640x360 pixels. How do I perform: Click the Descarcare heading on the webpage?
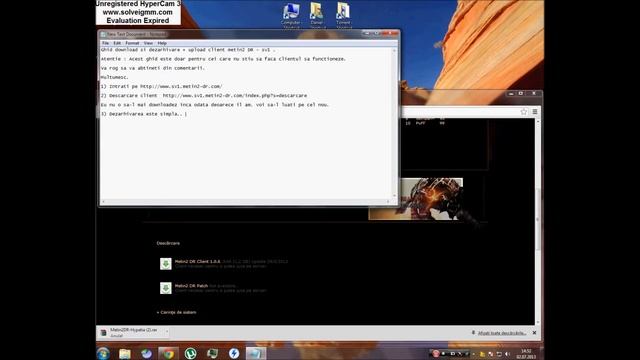tap(168, 243)
